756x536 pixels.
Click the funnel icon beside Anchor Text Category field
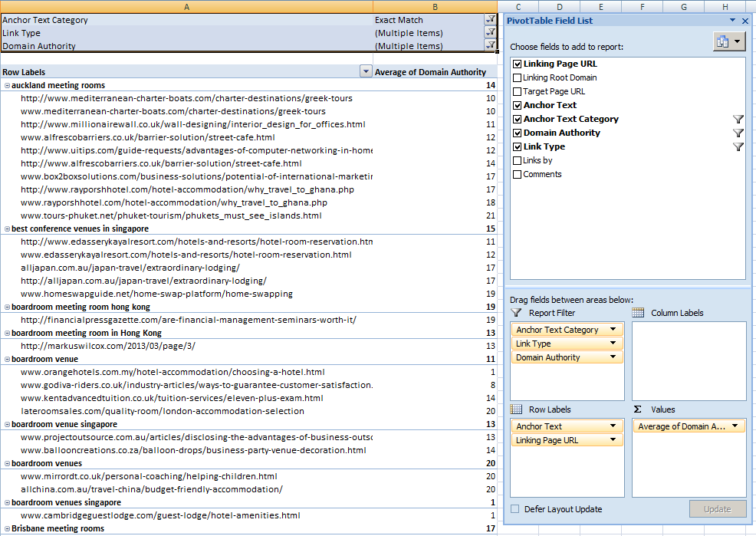[738, 119]
